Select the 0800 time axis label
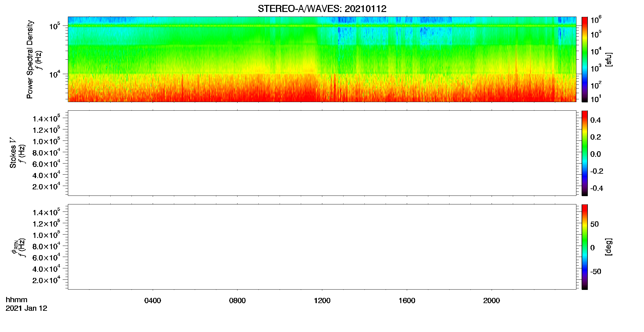 238,301
